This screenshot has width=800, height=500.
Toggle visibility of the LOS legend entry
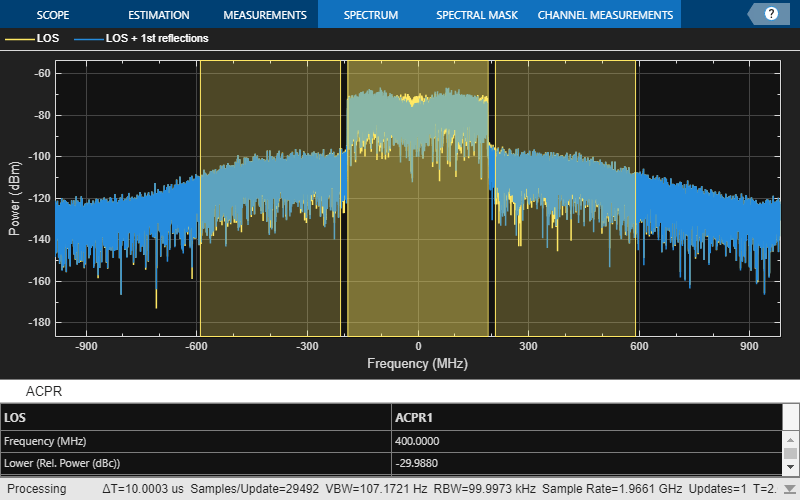point(48,39)
